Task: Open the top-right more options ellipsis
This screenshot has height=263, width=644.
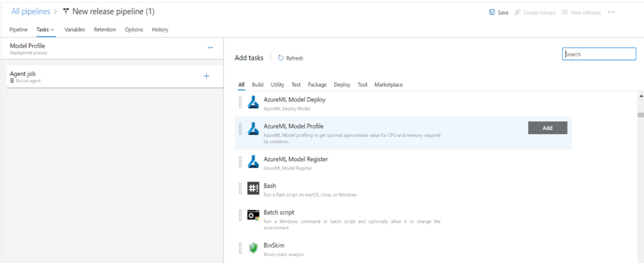Action: [612, 12]
